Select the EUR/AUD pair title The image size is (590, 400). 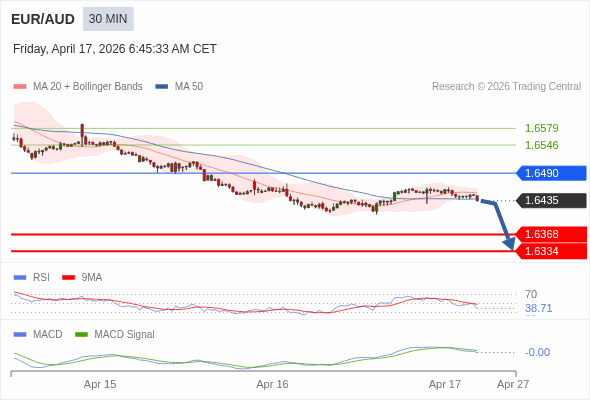pos(43,19)
